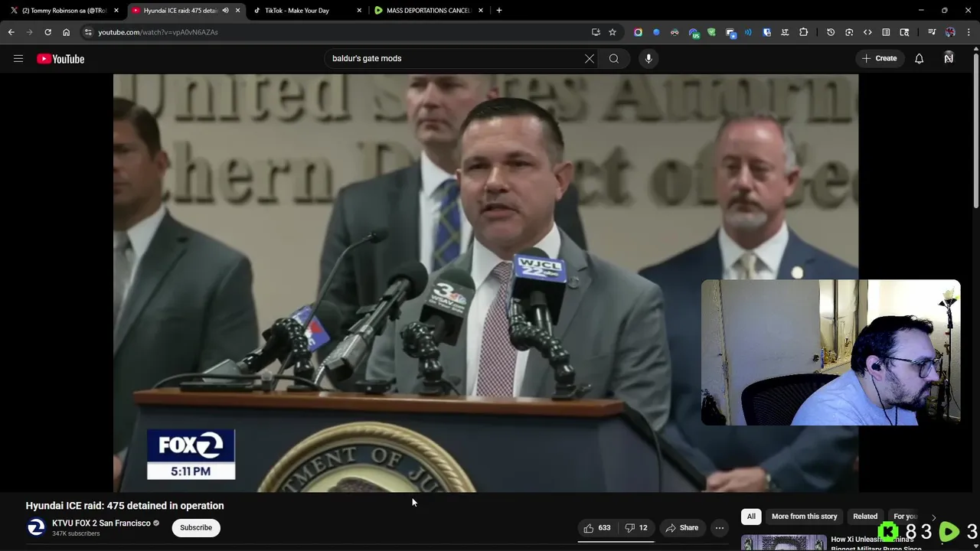
Task: Show more filter chips with arrow
Action: pos(933,517)
